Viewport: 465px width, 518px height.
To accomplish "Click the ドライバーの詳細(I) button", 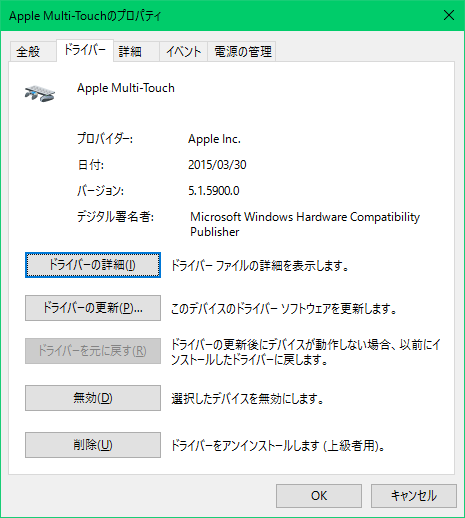I will click(x=93, y=265).
